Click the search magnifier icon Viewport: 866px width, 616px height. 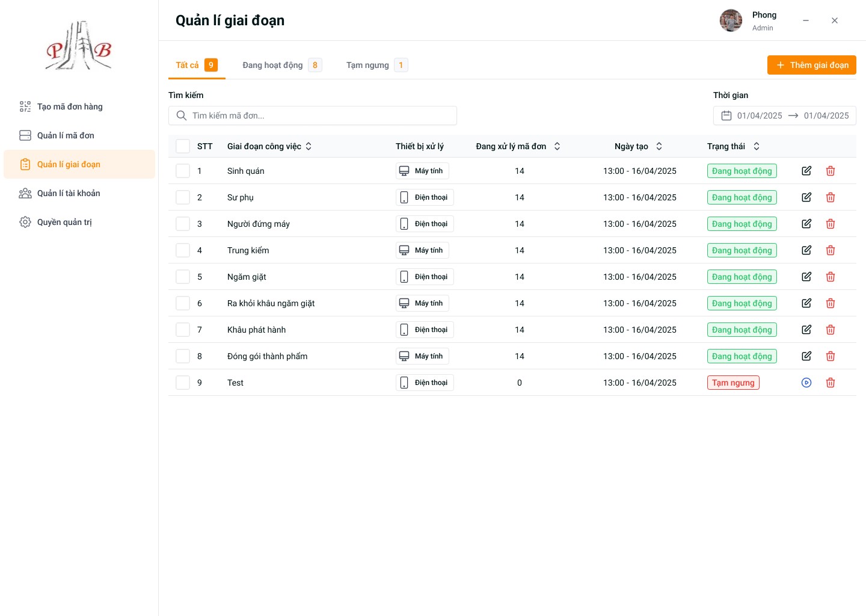point(181,115)
